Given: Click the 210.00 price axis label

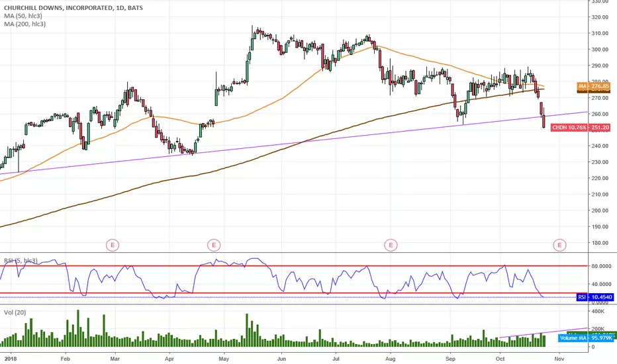Looking at the screenshot, I should (600, 195).
